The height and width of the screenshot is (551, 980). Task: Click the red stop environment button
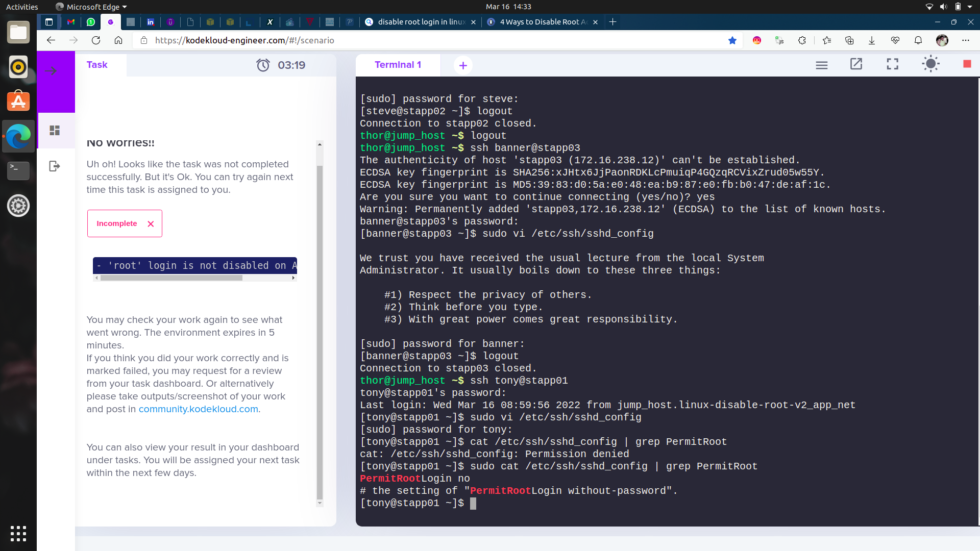967,64
